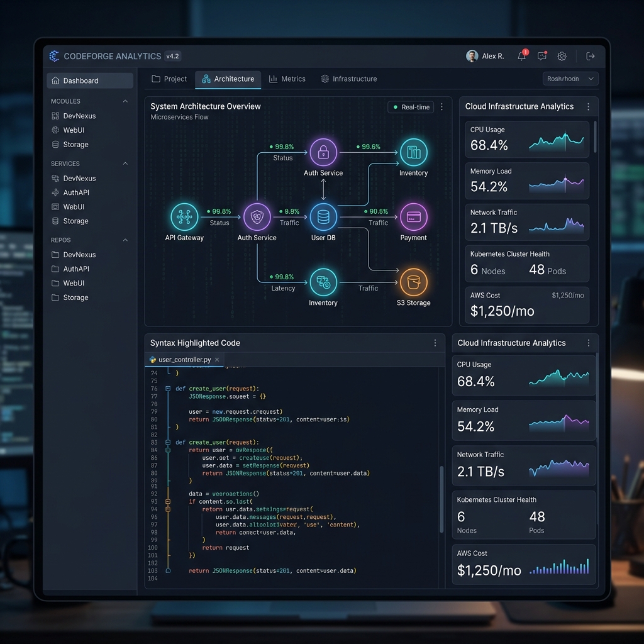Click the logout icon
The image size is (644, 644).
click(590, 56)
